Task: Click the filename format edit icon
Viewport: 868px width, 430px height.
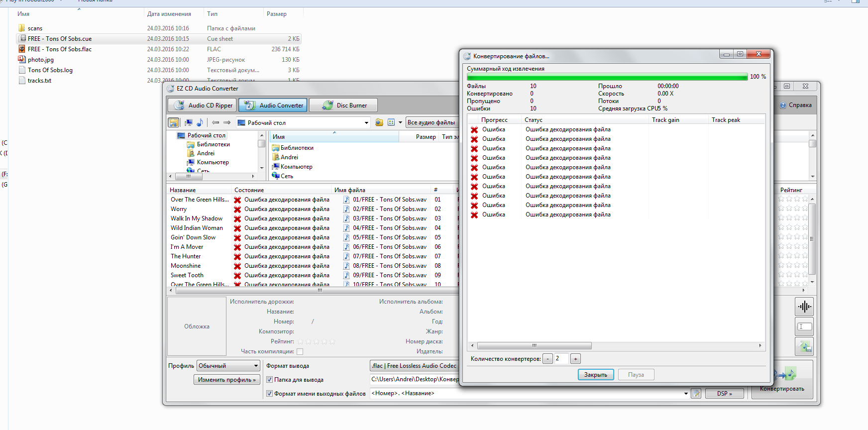Action: point(696,394)
